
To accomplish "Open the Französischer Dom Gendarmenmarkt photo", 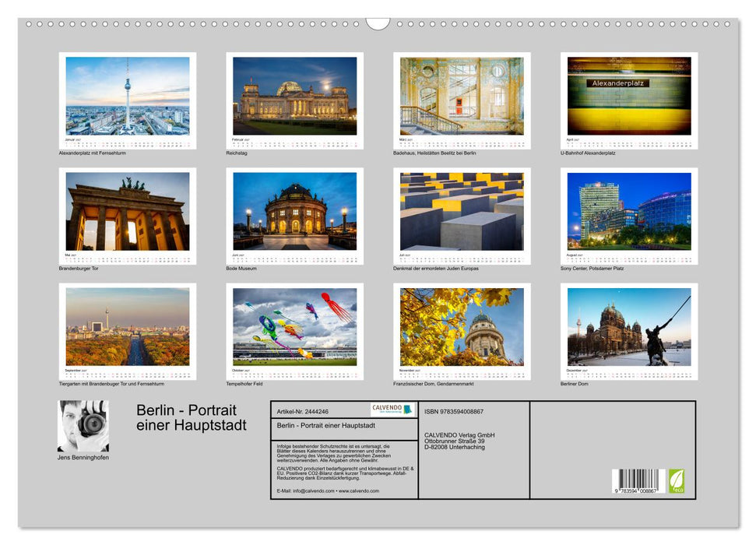I will (x=462, y=326).
